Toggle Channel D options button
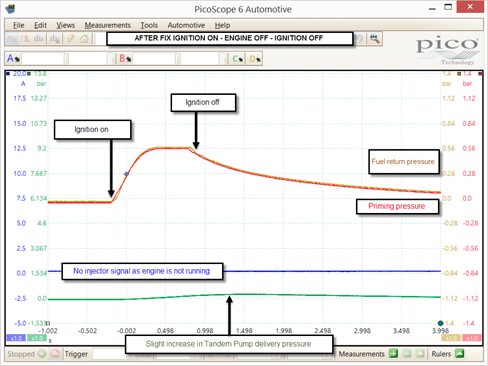 pos(255,59)
